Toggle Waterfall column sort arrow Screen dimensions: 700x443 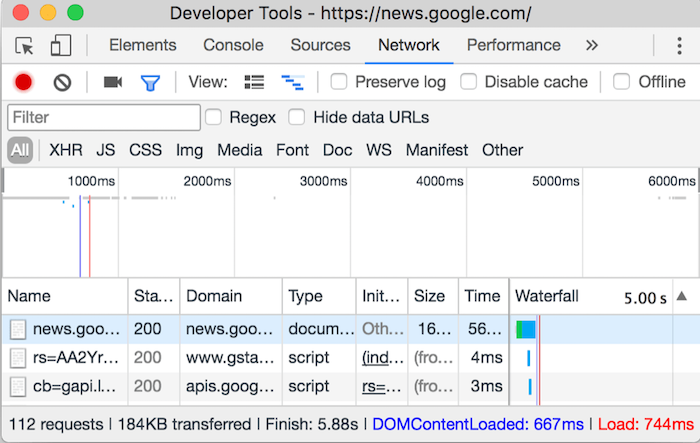click(x=682, y=296)
